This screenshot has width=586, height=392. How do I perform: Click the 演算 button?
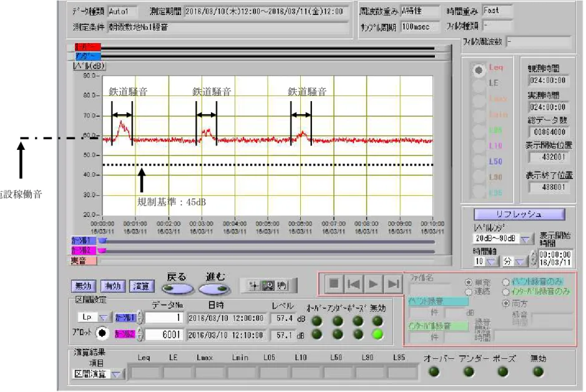(141, 287)
